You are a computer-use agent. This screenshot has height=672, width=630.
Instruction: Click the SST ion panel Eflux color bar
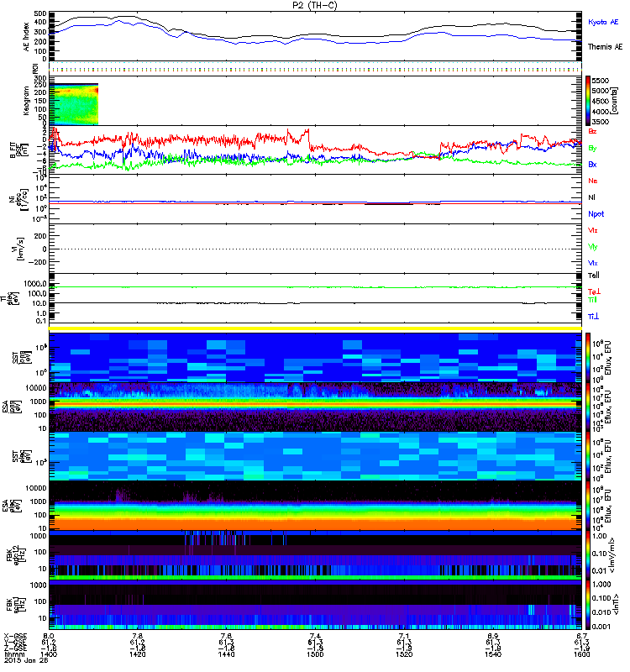click(x=588, y=358)
